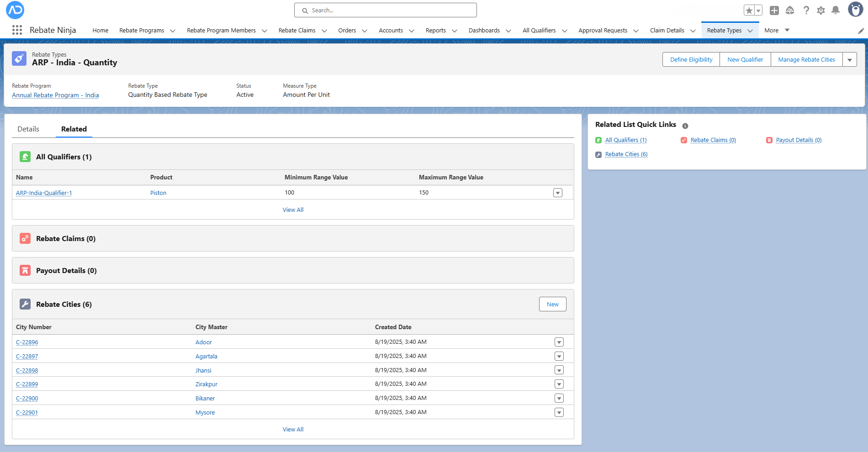868x452 pixels.
Task: Click the Favorites star icon
Action: pos(749,10)
